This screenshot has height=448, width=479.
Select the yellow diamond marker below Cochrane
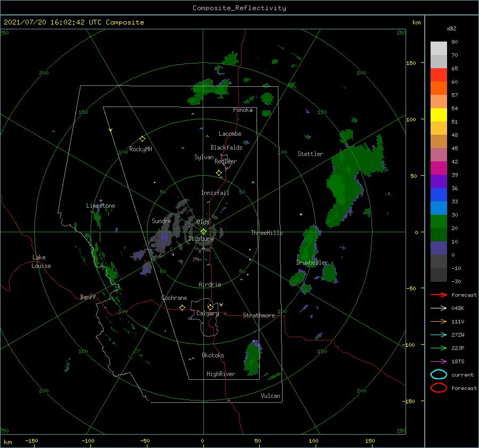182,308
